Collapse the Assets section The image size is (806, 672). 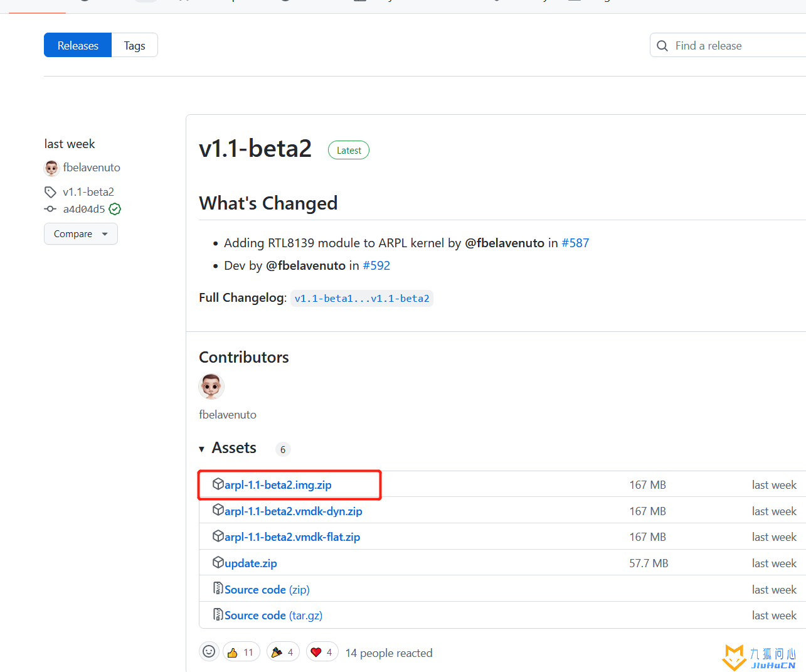pos(228,448)
